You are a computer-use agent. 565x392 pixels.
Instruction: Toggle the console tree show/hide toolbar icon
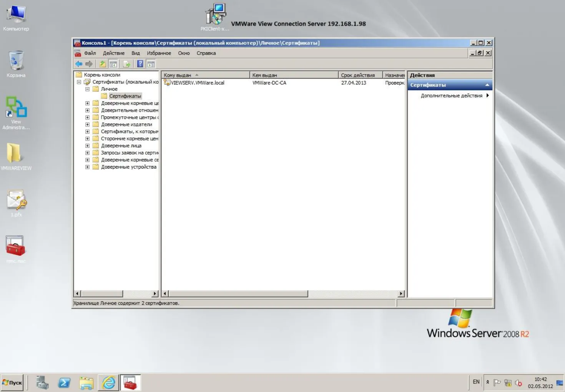[113, 64]
